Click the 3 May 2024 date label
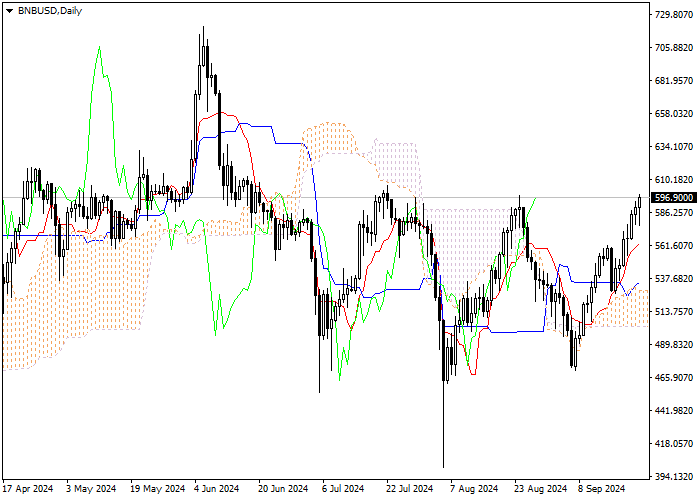This screenshot has height=500, width=700. pyautogui.click(x=91, y=489)
